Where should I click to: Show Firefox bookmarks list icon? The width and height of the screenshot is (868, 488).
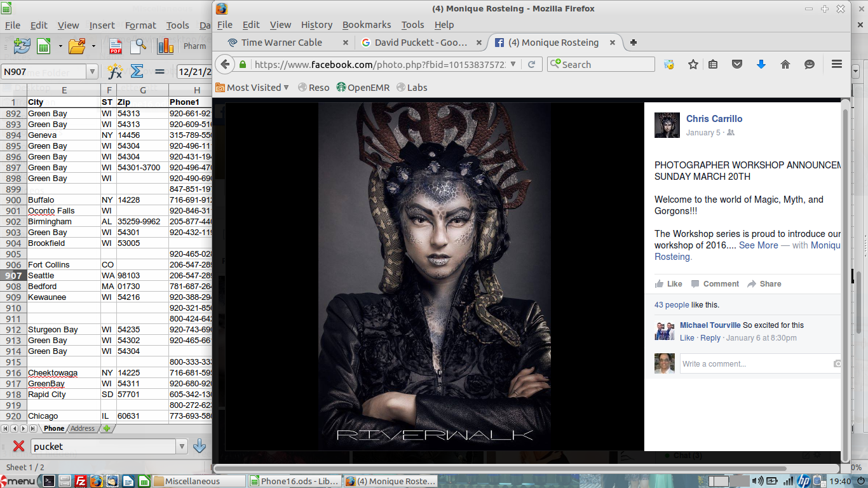pos(713,64)
